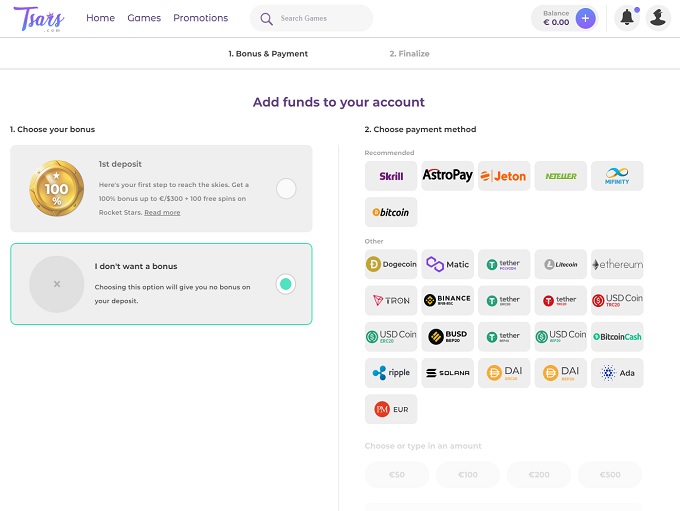Open the notifications bell
The image size is (680, 511).
point(627,18)
